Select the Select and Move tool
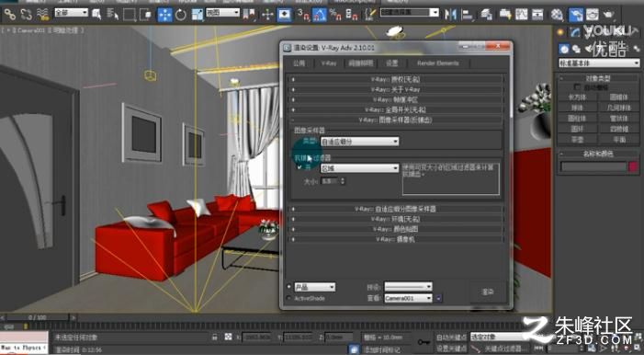 pyautogui.click(x=164, y=15)
